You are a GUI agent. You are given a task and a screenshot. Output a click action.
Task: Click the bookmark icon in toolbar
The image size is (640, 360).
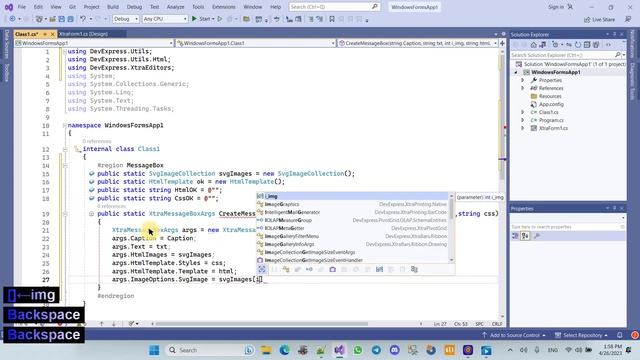click(x=332, y=19)
